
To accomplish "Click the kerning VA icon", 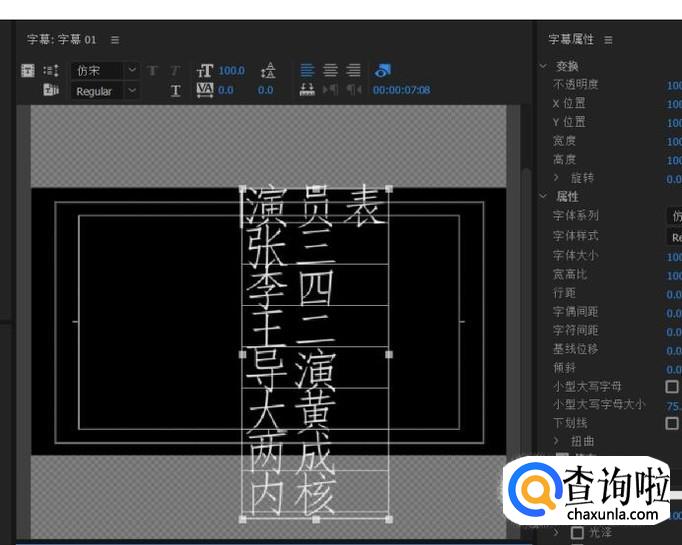I will point(205,90).
